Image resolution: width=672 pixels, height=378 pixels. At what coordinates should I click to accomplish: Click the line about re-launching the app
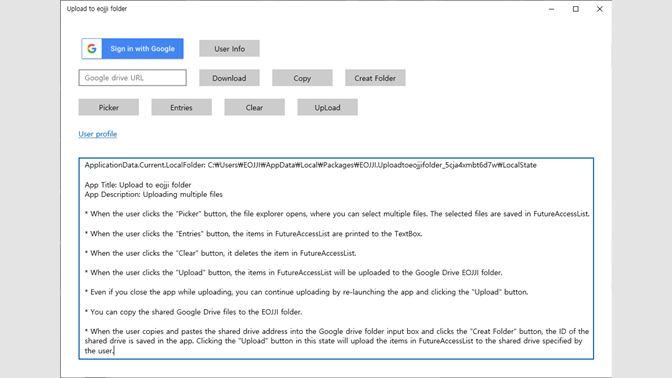(x=306, y=292)
